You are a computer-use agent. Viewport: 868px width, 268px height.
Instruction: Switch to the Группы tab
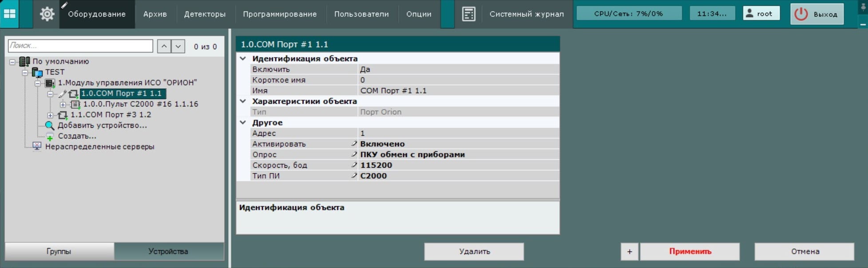click(x=59, y=251)
